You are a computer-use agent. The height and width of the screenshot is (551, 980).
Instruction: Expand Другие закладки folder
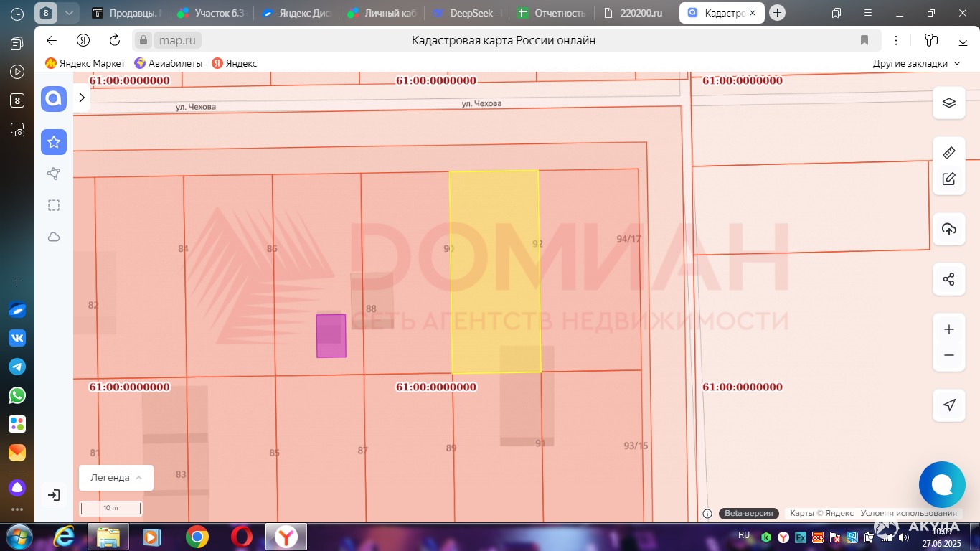(916, 63)
